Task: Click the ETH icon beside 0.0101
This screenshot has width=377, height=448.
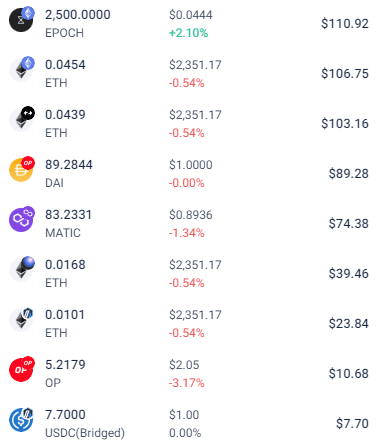Action: (x=21, y=319)
